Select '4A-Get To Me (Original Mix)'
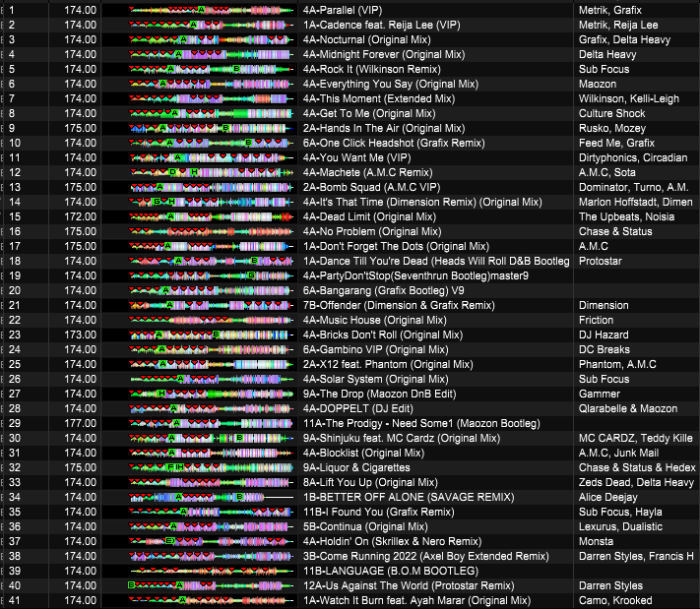The width and height of the screenshot is (700, 609). click(369, 113)
